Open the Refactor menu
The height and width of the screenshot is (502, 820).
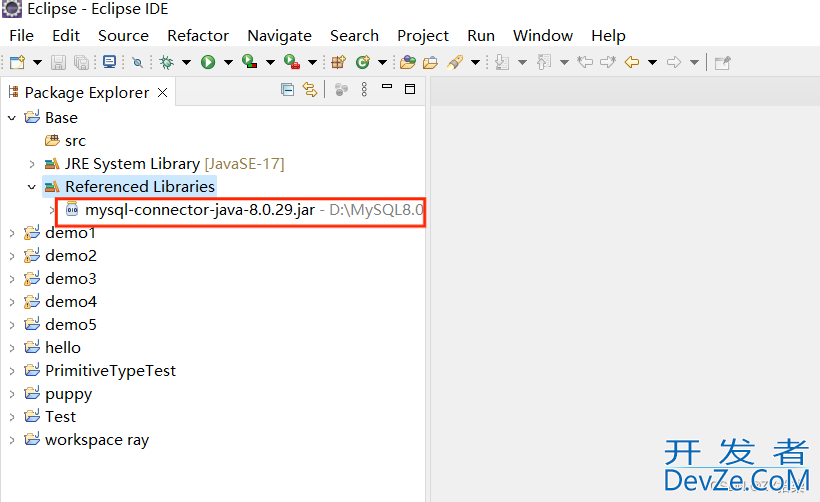click(x=198, y=36)
